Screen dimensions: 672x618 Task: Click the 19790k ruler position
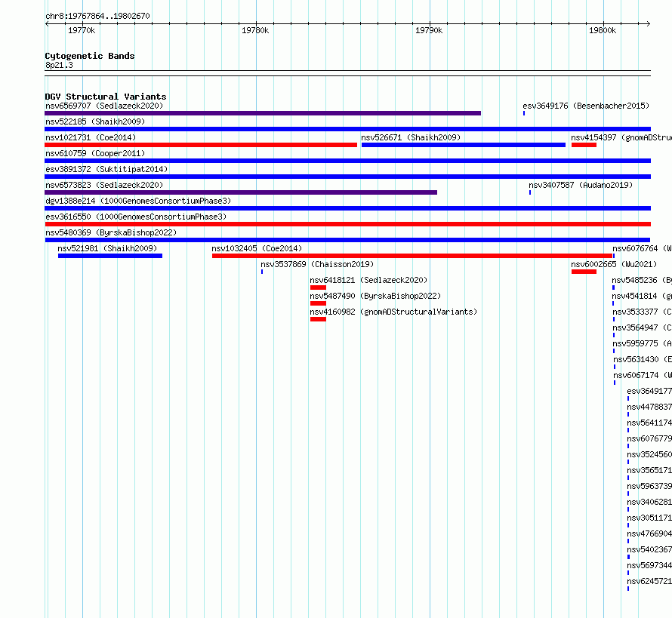[429, 30]
